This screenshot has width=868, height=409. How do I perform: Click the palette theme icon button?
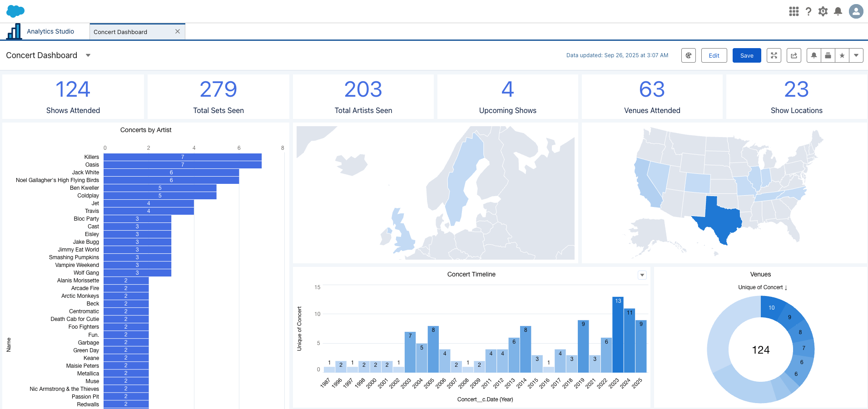[x=689, y=55]
